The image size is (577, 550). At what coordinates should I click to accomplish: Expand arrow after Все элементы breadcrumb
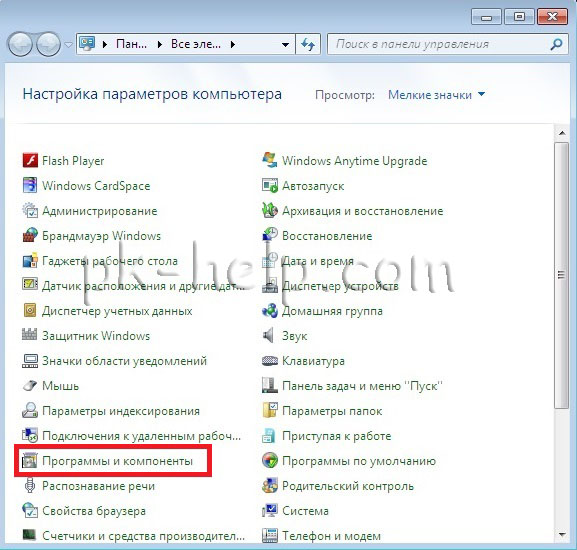pyautogui.click(x=233, y=45)
